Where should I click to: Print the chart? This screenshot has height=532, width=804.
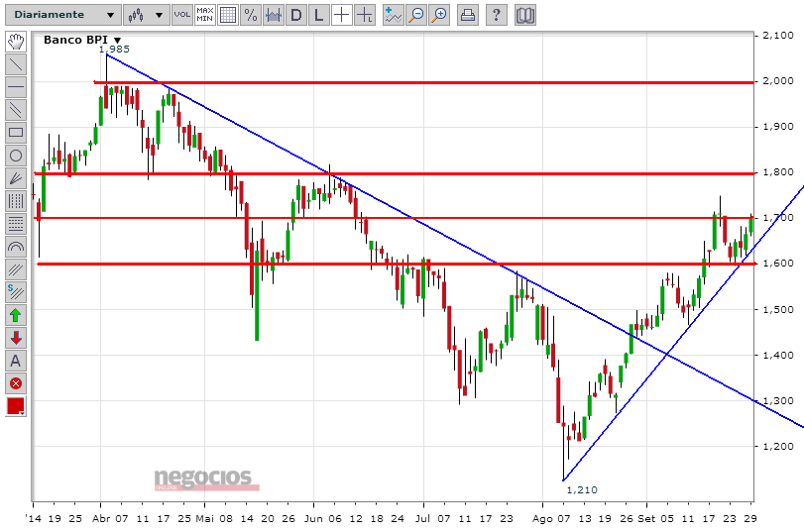coord(467,15)
